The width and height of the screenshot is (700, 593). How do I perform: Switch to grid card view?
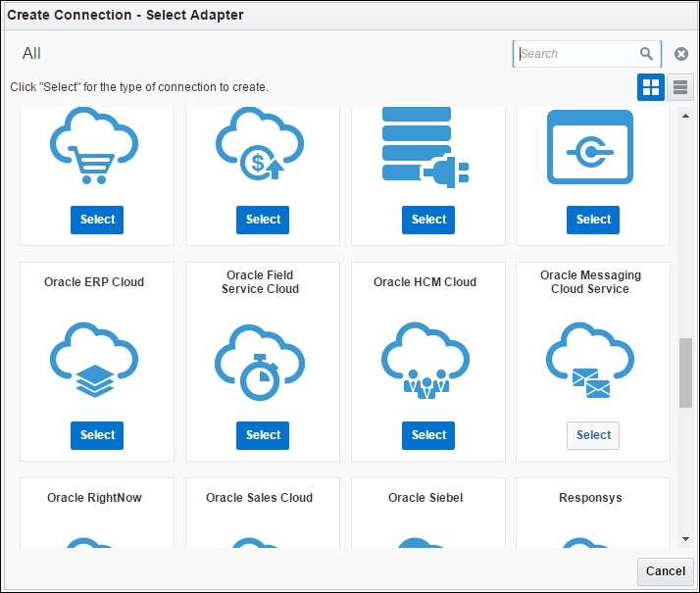[650, 87]
